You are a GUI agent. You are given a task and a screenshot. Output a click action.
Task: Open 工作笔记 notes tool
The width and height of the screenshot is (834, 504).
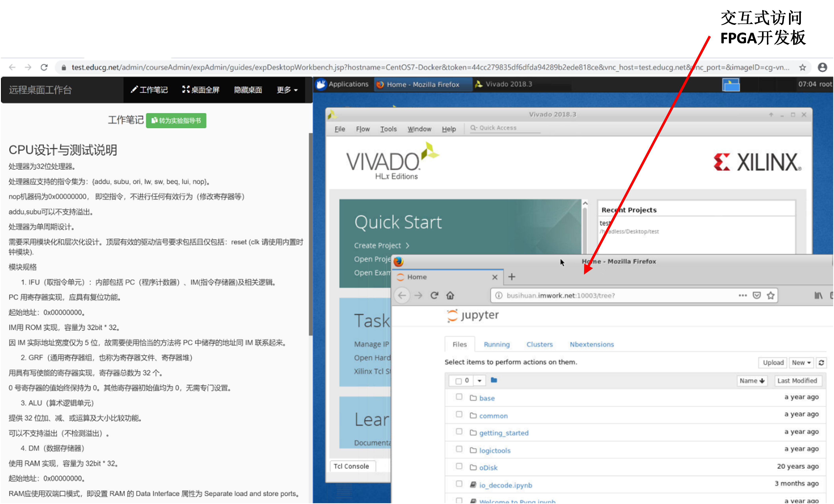tap(149, 90)
